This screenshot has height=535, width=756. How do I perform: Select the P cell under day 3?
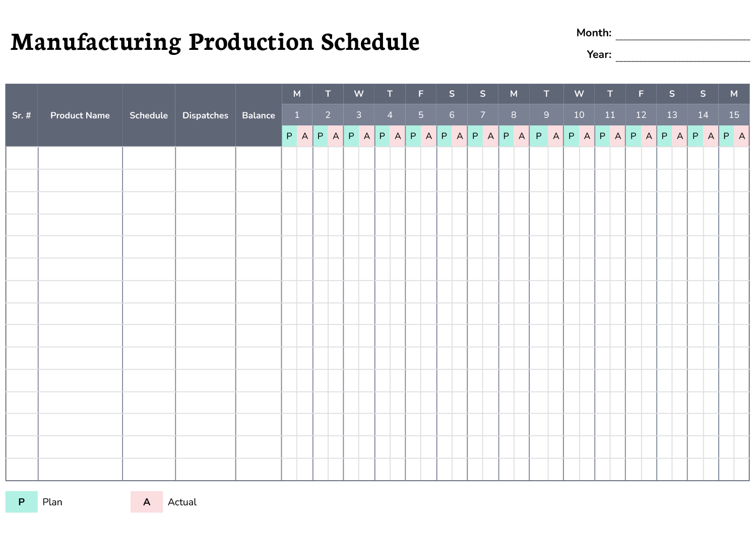click(351, 136)
